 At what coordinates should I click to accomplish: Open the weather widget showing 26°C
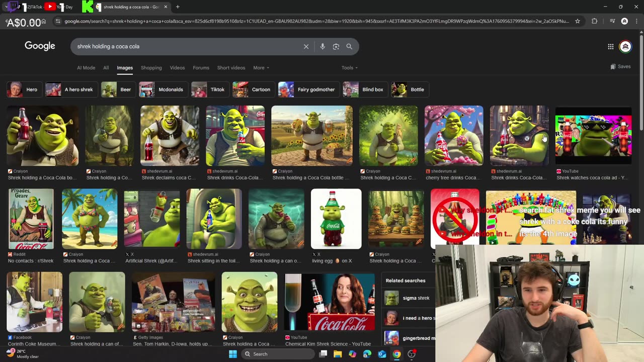click(23, 353)
